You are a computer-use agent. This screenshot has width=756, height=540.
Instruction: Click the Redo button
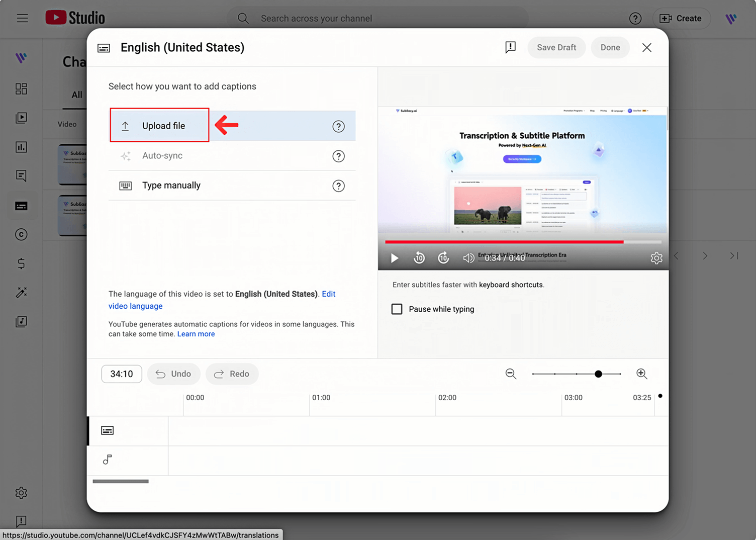click(232, 374)
